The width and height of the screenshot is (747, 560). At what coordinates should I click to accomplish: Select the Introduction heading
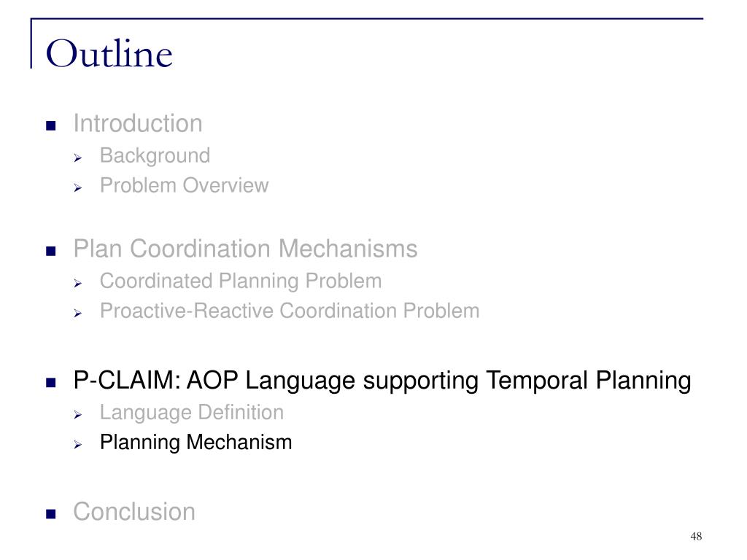[x=138, y=124]
